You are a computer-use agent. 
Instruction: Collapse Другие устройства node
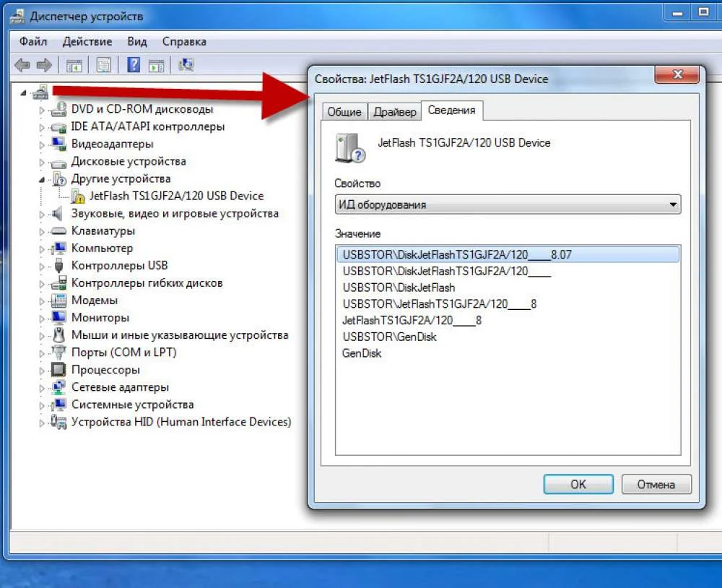pos(41,180)
